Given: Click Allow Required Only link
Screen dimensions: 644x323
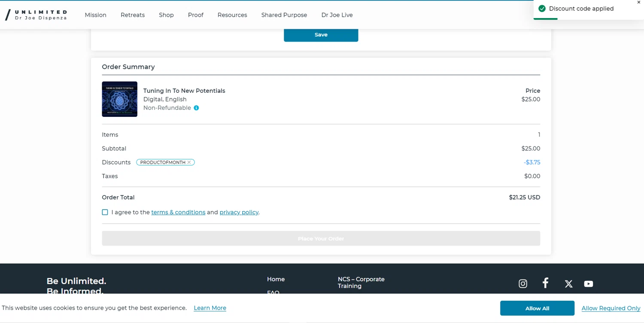Looking at the screenshot, I should coord(611,308).
